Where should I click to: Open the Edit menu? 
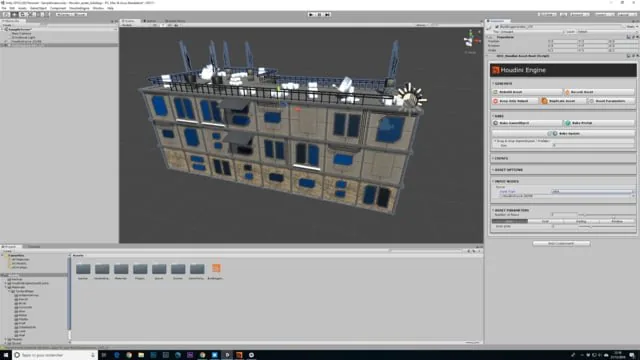(x=12, y=8)
